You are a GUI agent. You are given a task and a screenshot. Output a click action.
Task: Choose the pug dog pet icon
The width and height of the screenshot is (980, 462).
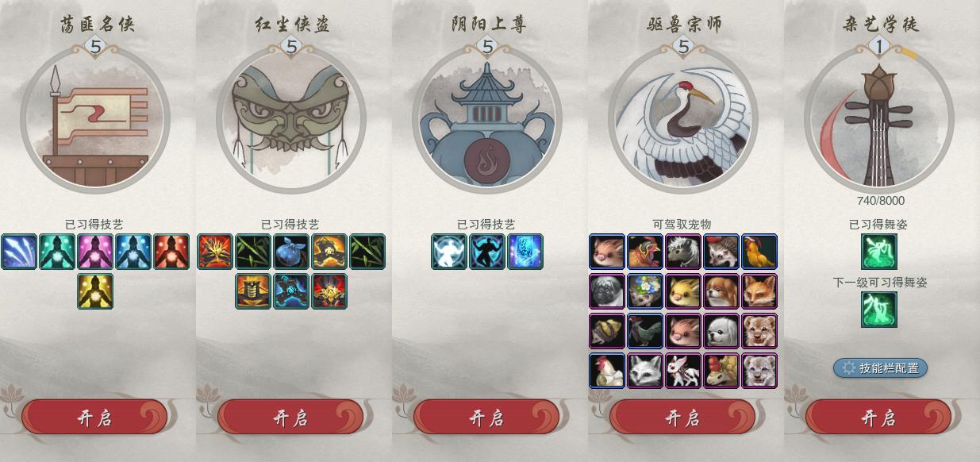[607, 291]
